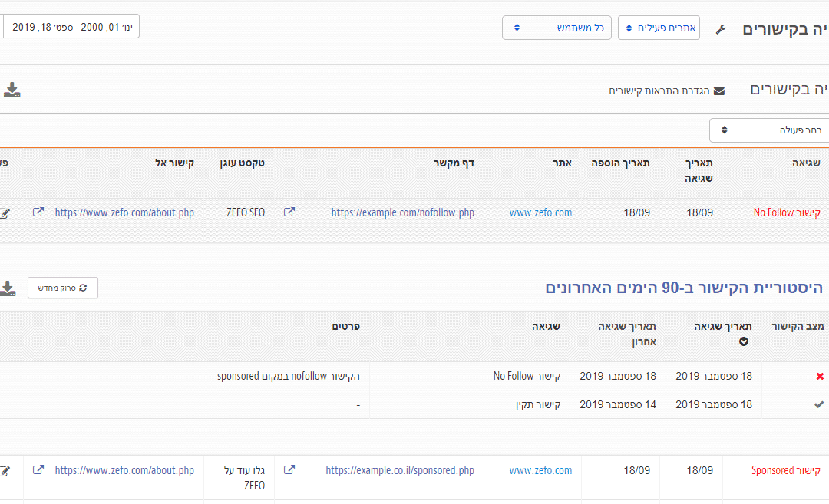This screenshot has height=504, width=829.
Task: Click the אתר column header
Action: coord(563,163)
